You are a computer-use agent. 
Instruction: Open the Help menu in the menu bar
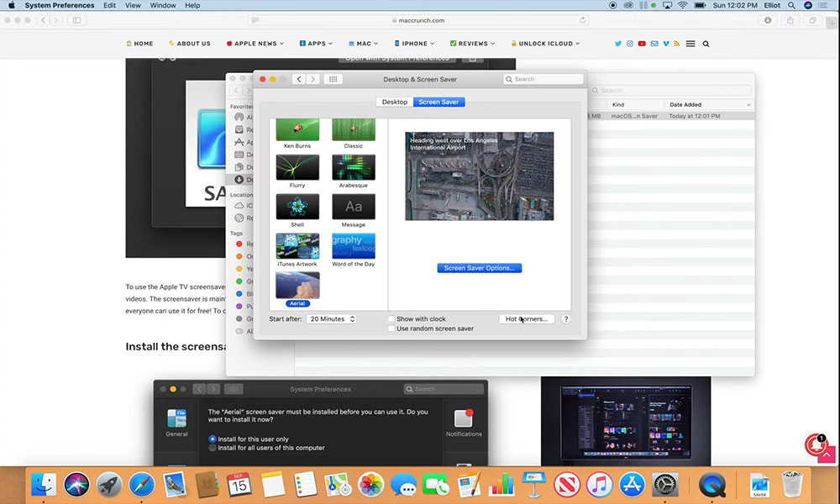tap(192, 5)
